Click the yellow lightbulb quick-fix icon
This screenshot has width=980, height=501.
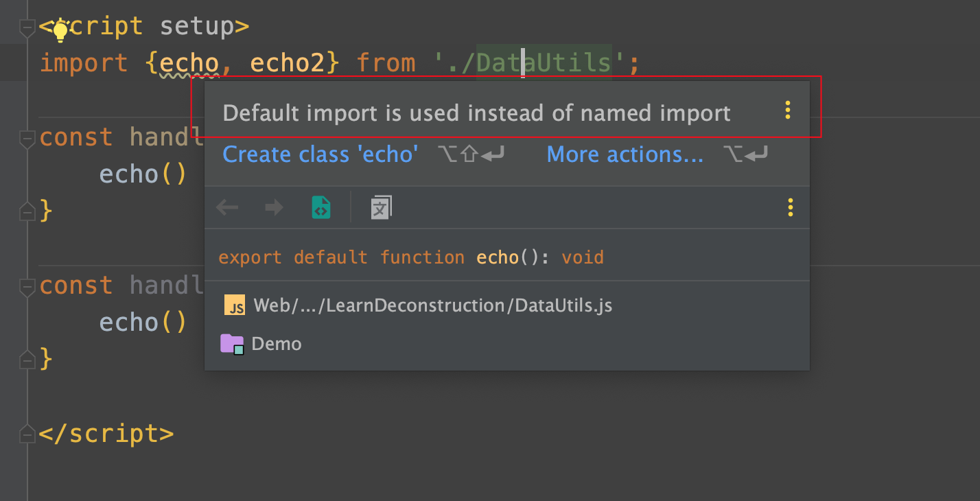[x=60, y=30]
